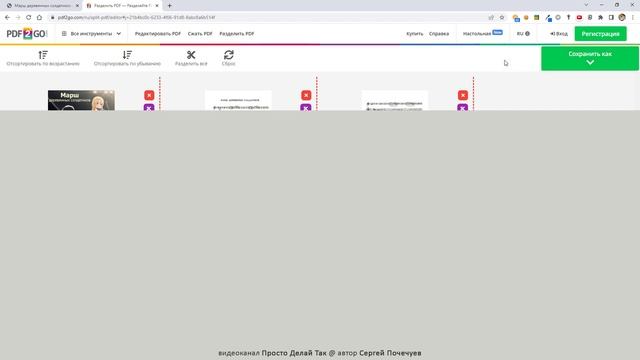This screenshot has width=640, height=360.
Task: Click the red YouTube-style extension icon
Action: tap(579, 18)
